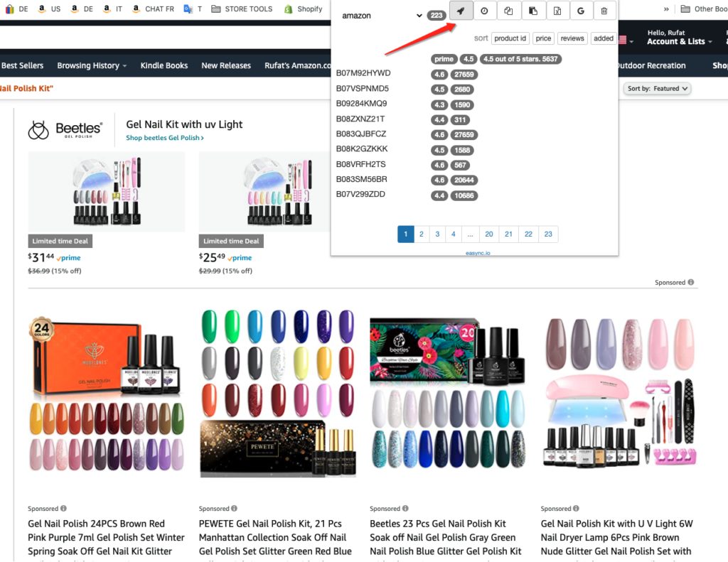Select product row B07M92HYWD

point(363,73)
